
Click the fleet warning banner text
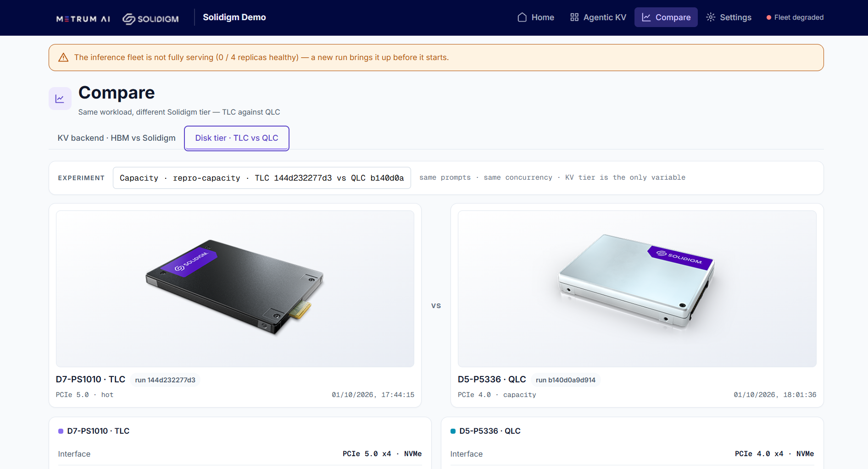tap(262, 57)
